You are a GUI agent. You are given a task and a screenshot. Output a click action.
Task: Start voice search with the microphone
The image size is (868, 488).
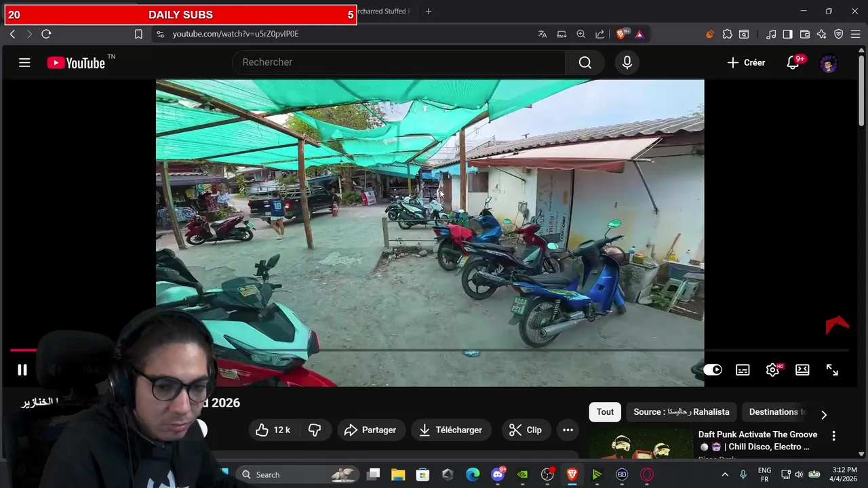[627, 63]
